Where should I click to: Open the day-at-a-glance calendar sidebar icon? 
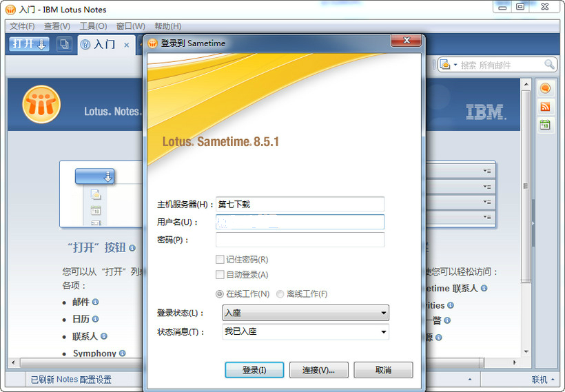click(545, 125)
